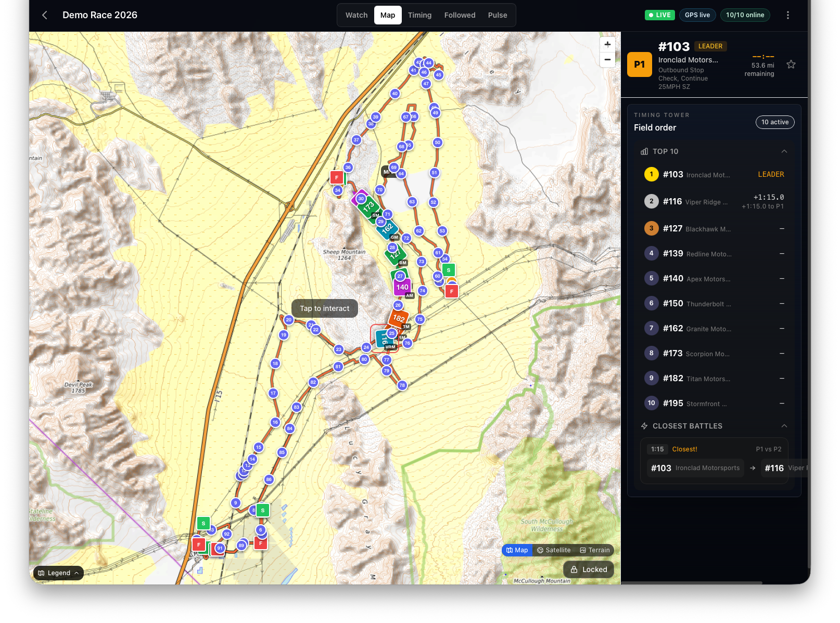Select #195 Stormfront row
Image resolution: width=840 pixels, height=623 pixels.
(x=714, y=403)
